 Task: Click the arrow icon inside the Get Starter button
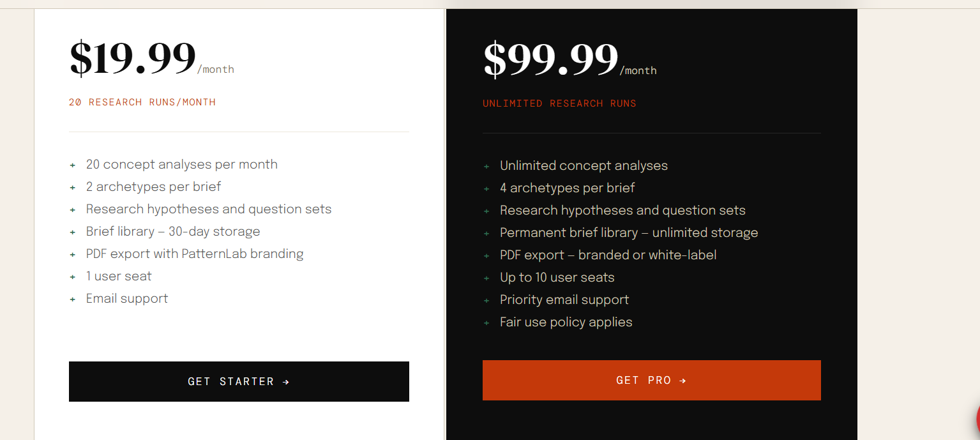(286, 382)
